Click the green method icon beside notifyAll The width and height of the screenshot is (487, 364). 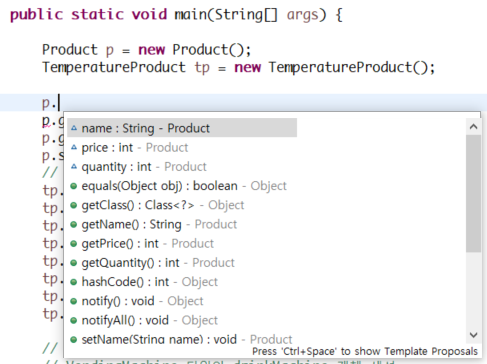click(74, 321)
